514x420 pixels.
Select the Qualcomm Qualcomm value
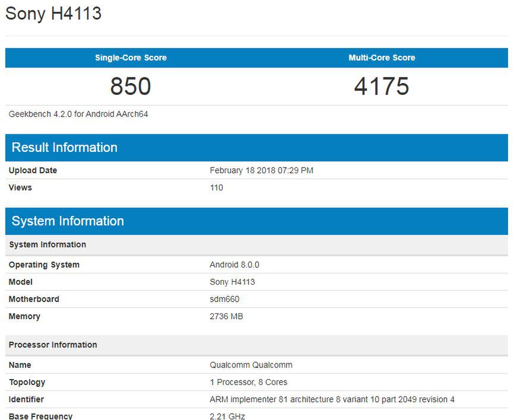tap(251, 365)
